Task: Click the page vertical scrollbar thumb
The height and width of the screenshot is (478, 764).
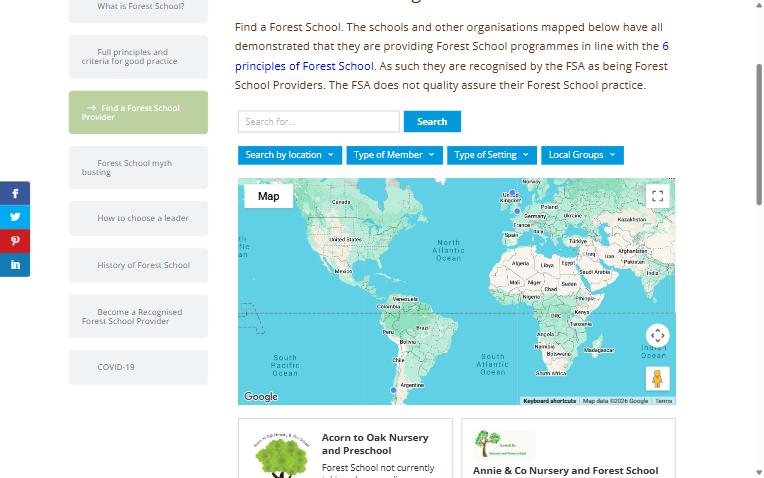Action: [759, 134]
